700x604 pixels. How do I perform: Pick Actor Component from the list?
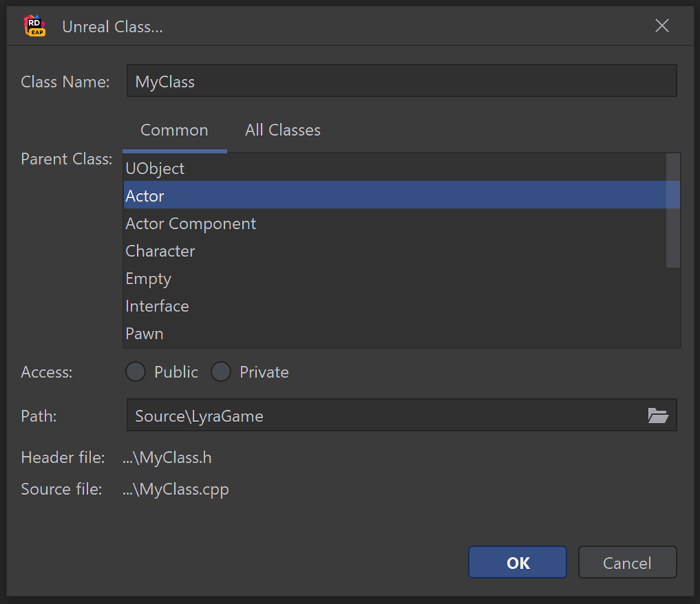[x=190, y=224]
